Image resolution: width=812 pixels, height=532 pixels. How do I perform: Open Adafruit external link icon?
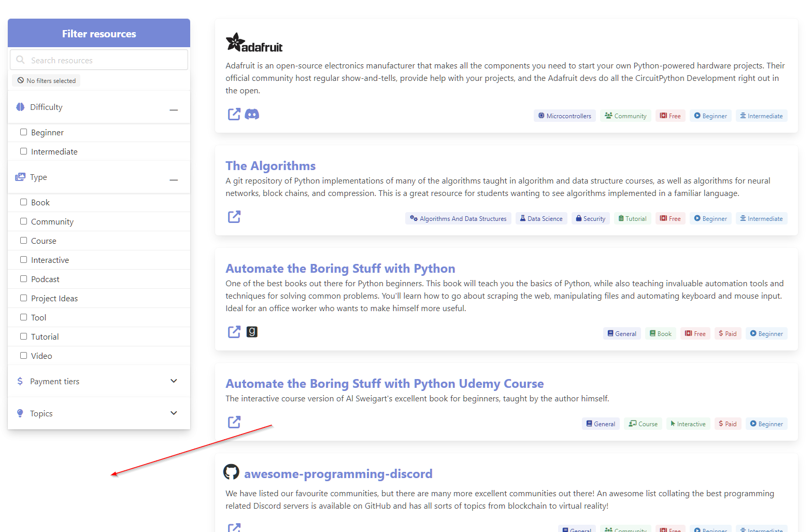[234, 114]
